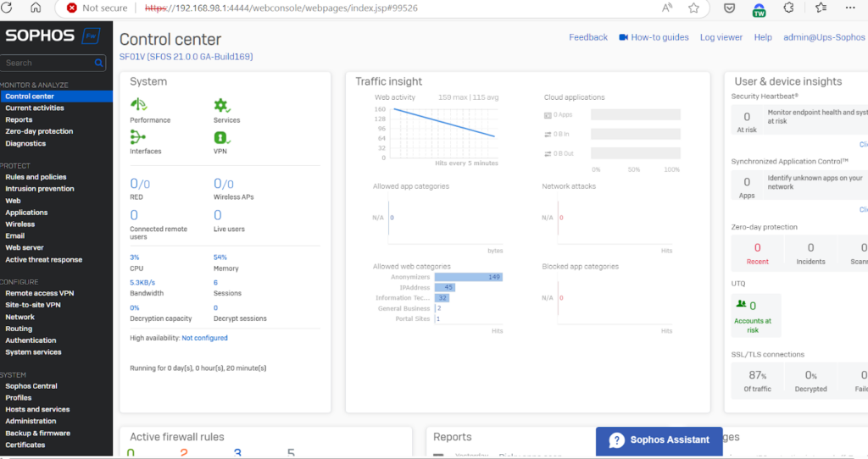Open the Pocket shield extension icon
Image resolution: width=868 pixels, height=459 pixels.
click(x=730, y=8)
